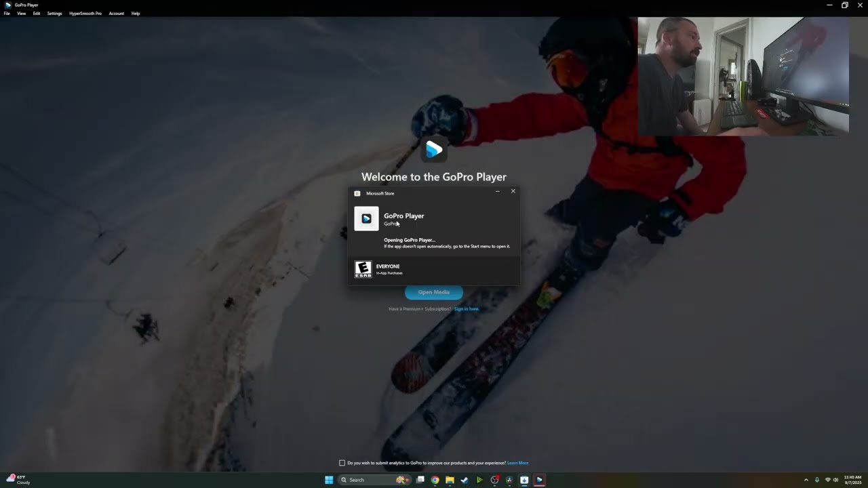This screenshot has height=488, width=868.
Task: Click the GoPro Player app icon in the Microsoft Store popup
Action: pos(366,219)
